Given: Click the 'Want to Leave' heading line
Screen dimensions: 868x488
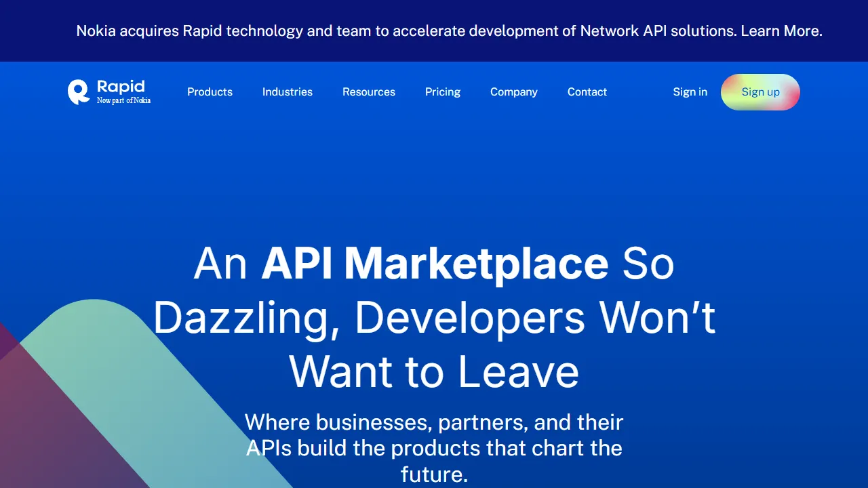Looking at the screenshot, I should pos(434,371).
